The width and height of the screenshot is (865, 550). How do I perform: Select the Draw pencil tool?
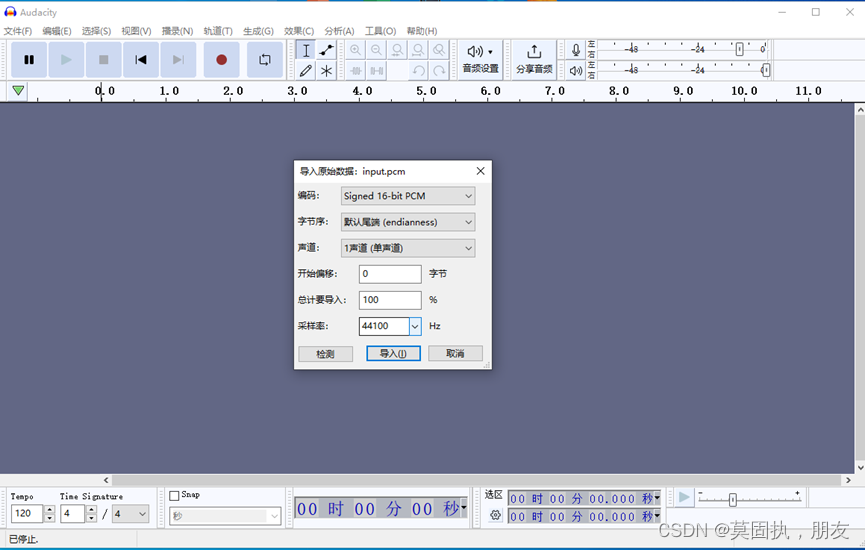tap(306, 71)
